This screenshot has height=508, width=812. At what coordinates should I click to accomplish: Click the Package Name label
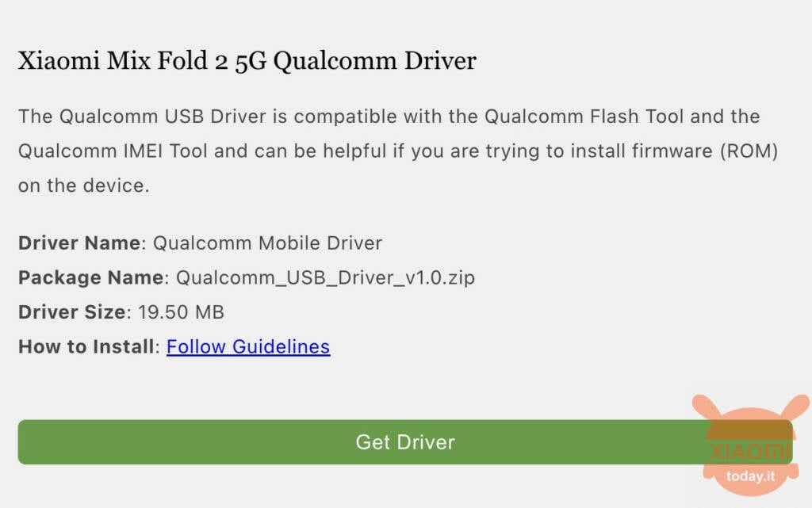point(91,278)
